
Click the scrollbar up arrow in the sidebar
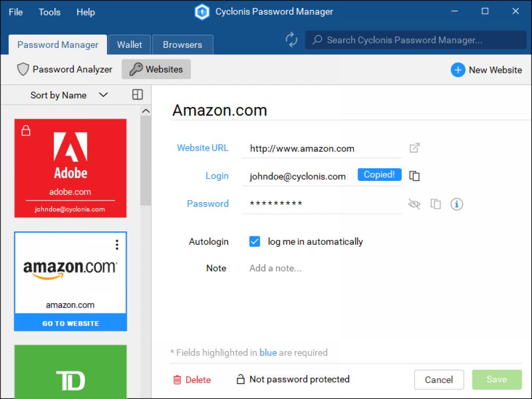pyautogui.click(x=145, y=110)
